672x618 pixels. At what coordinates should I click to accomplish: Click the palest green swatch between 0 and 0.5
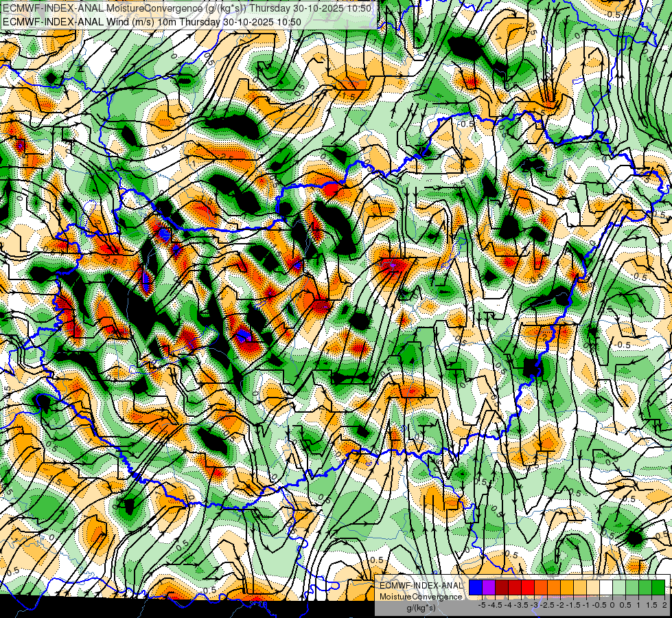[x=619, y=588]
